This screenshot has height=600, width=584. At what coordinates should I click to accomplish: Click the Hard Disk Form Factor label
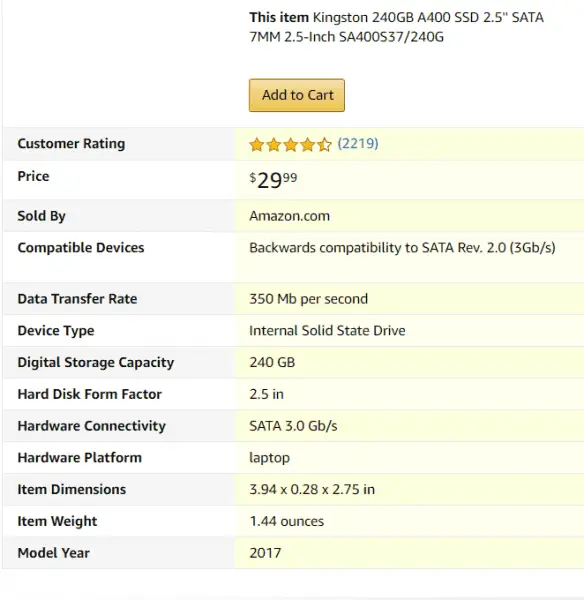(90, 394)
